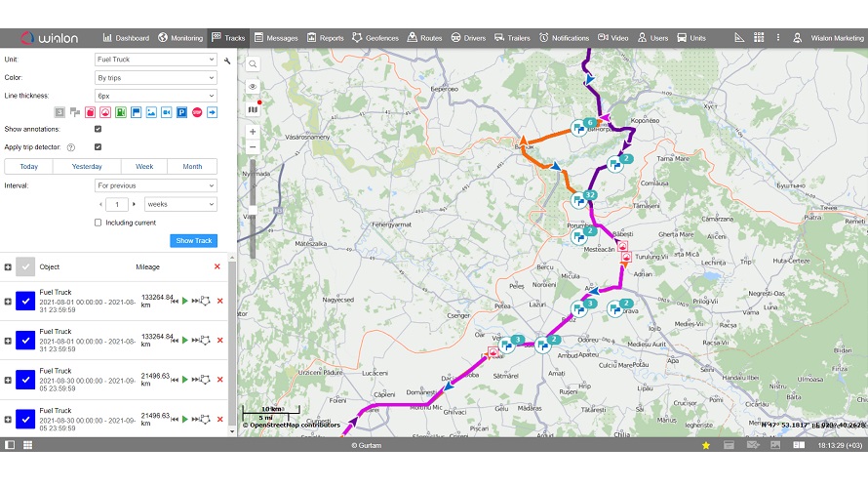Screen dimensions: 868x488
Task: Toggle the blue parking marker icon
Action: coord(181,112)
